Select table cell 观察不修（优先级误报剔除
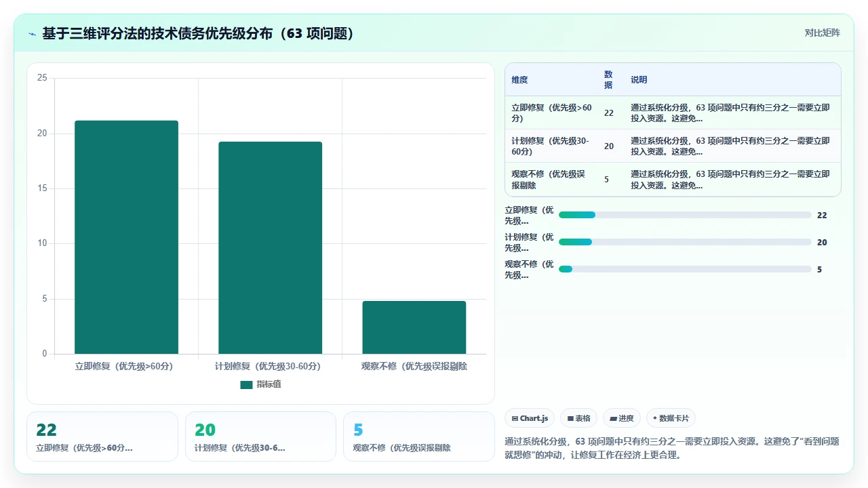The width and height of the screenshot is (868, 488). pos(551,179)
